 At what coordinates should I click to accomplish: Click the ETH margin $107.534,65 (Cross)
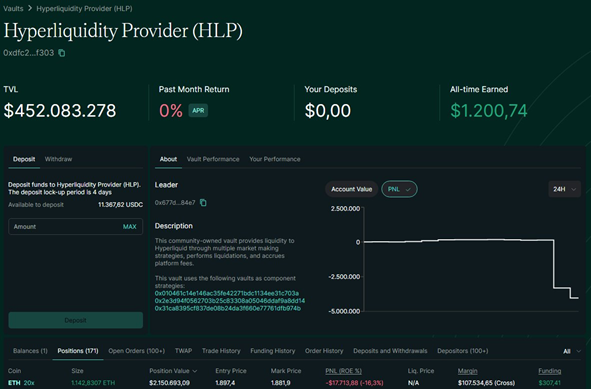pos(486,383)
